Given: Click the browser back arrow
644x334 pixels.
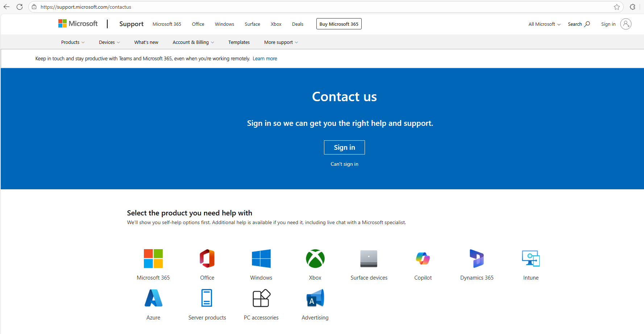Looking at the screenshot, I should tap(7, 7).
